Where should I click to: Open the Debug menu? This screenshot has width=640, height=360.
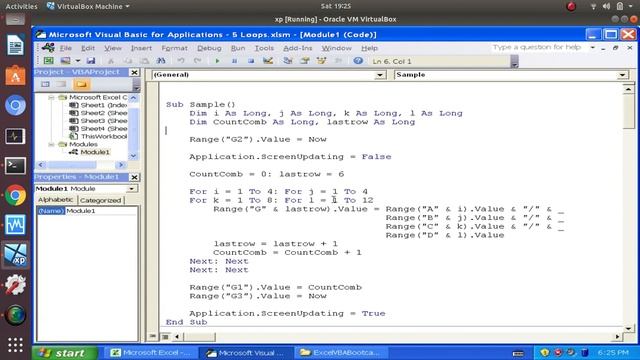point(209,48)
